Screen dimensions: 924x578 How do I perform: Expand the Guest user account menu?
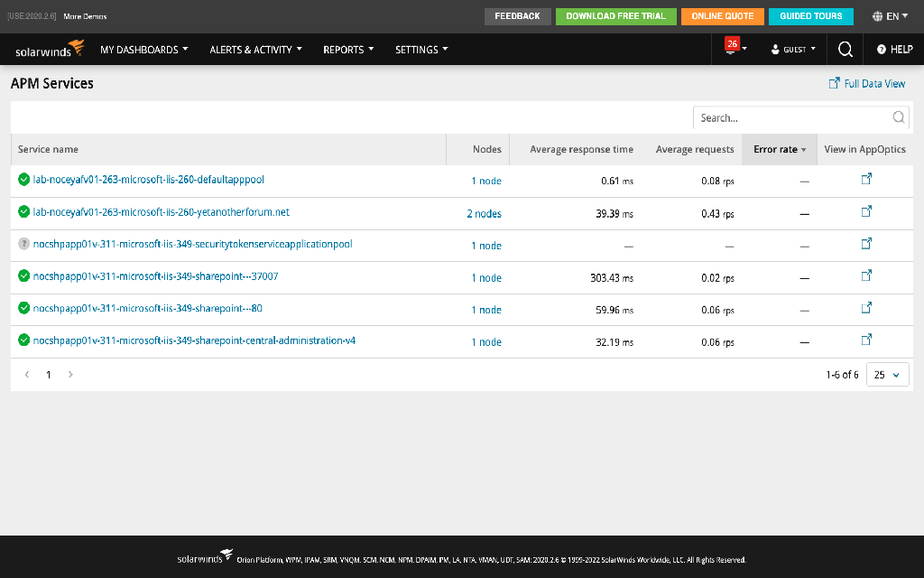[x=793, y=50]
